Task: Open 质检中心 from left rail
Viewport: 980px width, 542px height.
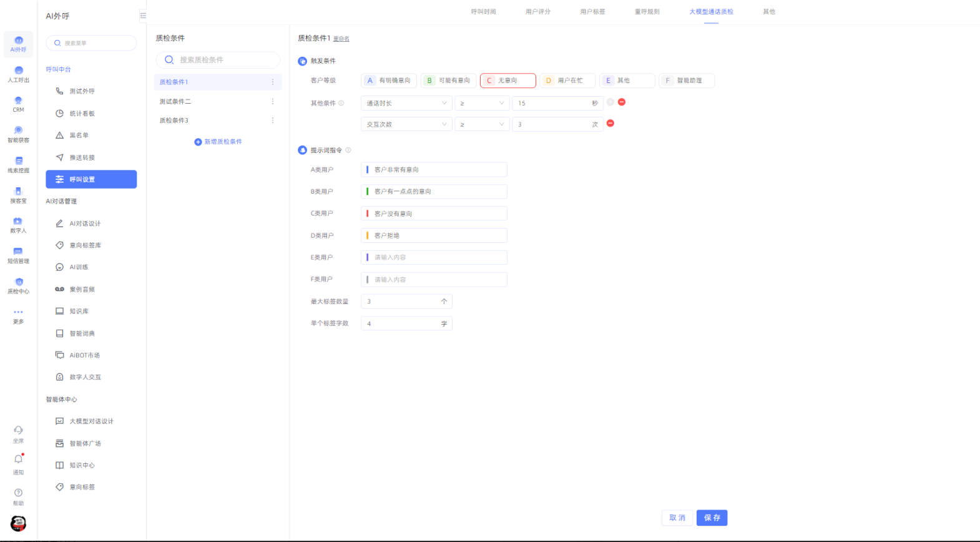Action: click(18, 285)
